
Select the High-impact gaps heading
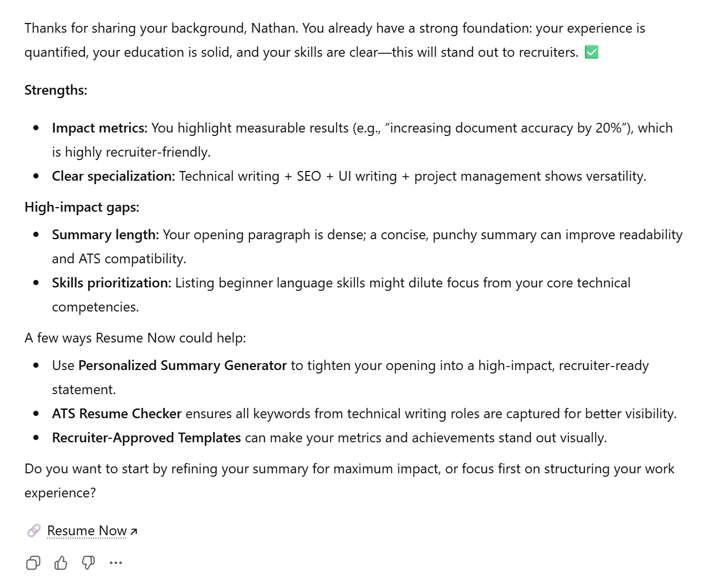81,207
